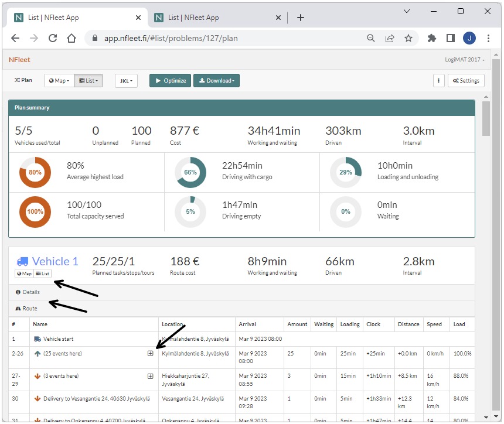Click the 0% waiting donut chart

[346, 211]
